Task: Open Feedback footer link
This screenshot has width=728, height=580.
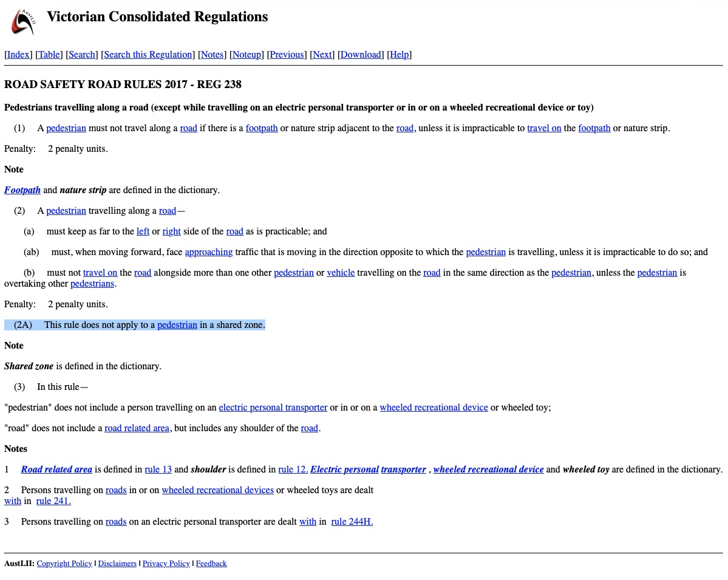Action: coord(211,563)
